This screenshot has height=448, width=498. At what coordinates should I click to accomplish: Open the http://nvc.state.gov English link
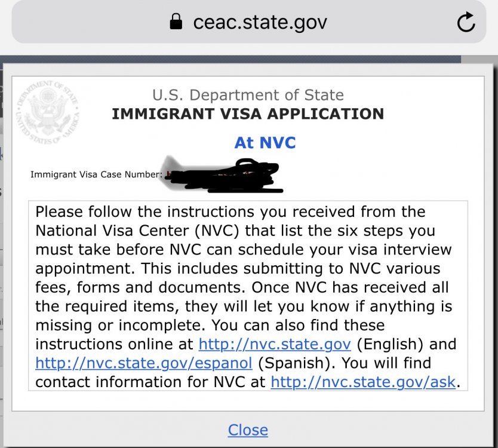click(x=275, y=344)
